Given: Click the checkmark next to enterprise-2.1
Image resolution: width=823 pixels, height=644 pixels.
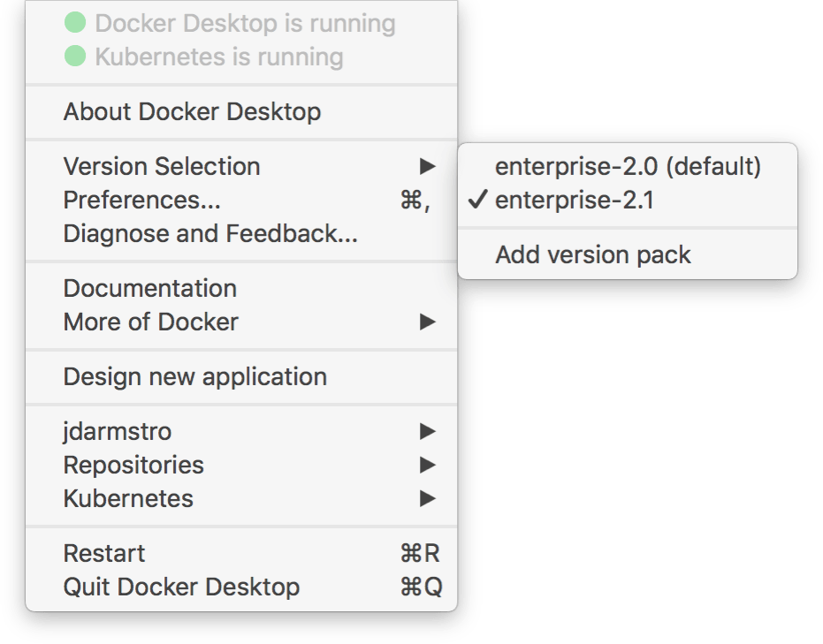Looking at the screenshot, I should (477, 200).
